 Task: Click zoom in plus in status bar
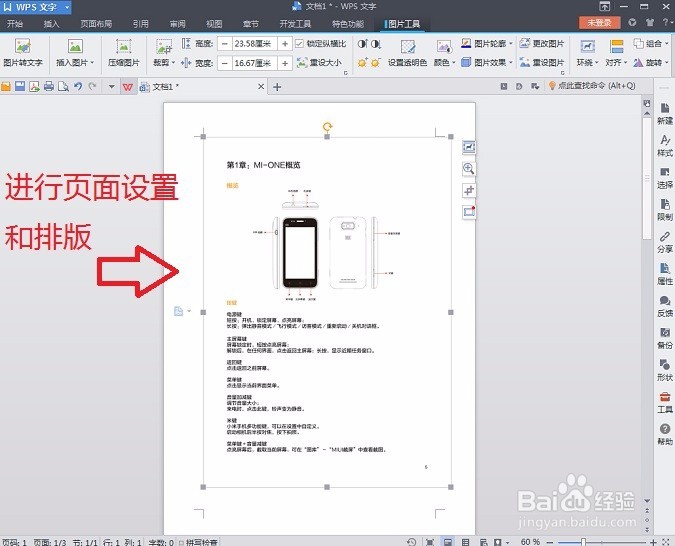[653, 542]
